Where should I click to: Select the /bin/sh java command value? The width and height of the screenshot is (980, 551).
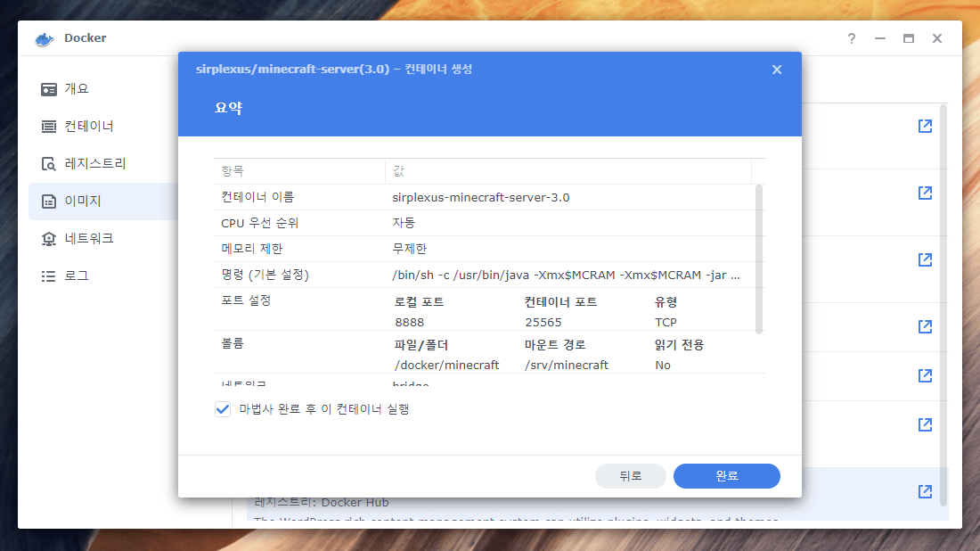coord(566,275)
